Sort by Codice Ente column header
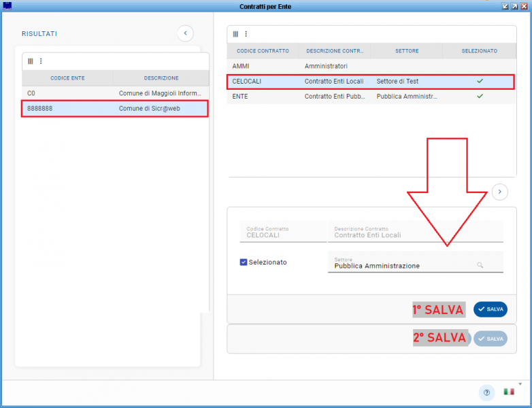This screenshot has width=532, height=408. [x=67, y=78]
